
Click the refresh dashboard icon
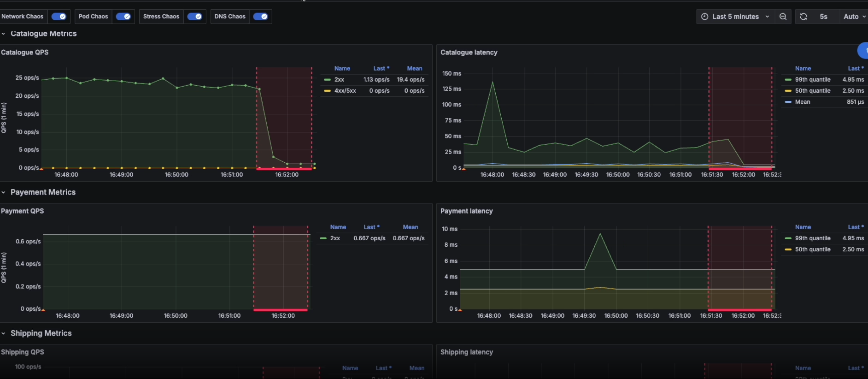point(803,17)
